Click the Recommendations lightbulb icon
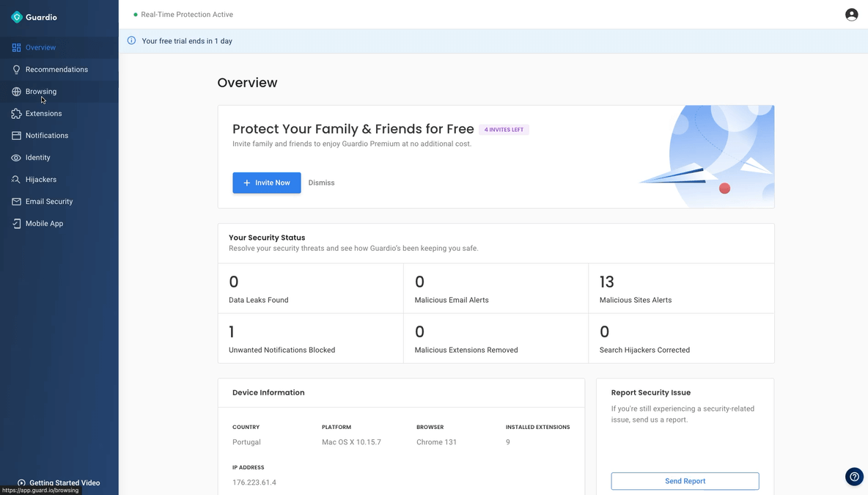This screenshot has height=495, width=868. 16,70
